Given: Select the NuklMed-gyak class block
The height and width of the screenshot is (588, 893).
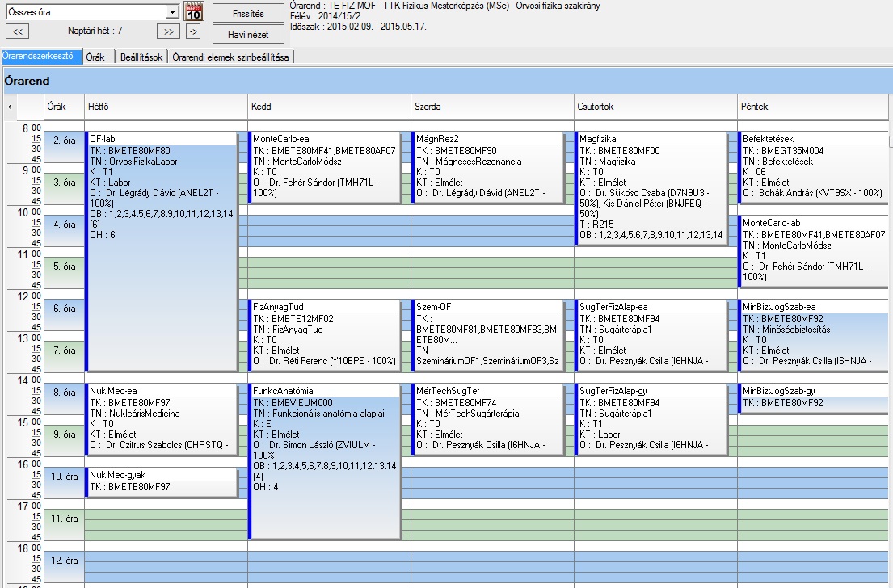Looking at the screenshot, I should coord(161,483).
